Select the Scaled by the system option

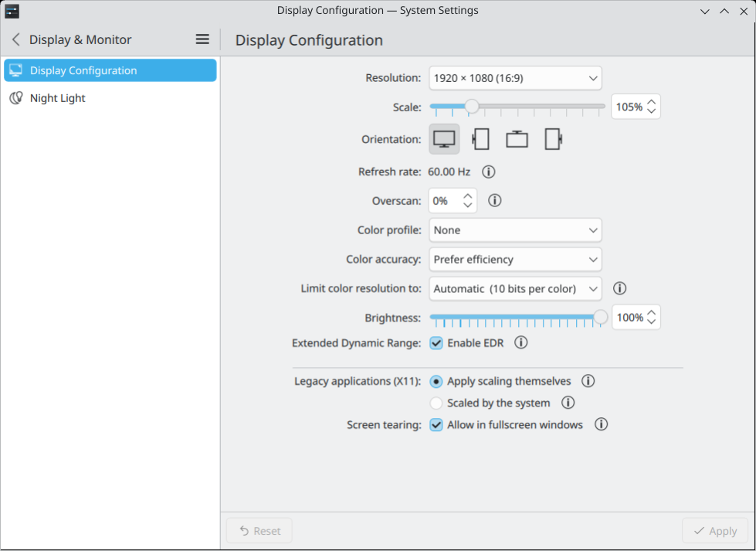pyautogui.click(x=436, y=403)
